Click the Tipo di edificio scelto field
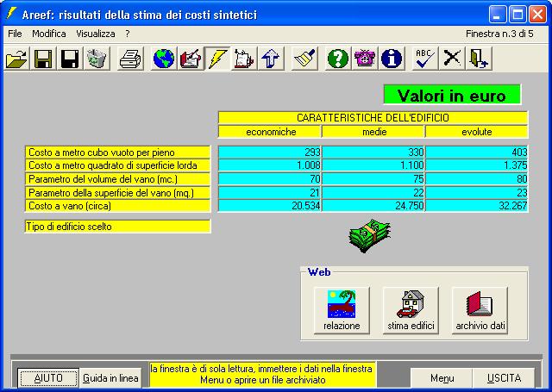The image size is (552, 392). pyautogui.click(x=118, y=227)
